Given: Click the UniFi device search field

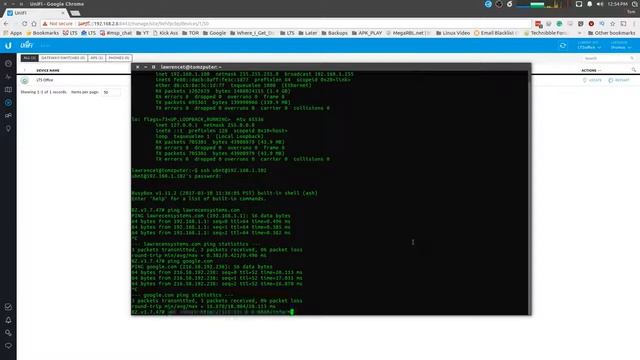Looking at the screenshot, I should 608,58.
